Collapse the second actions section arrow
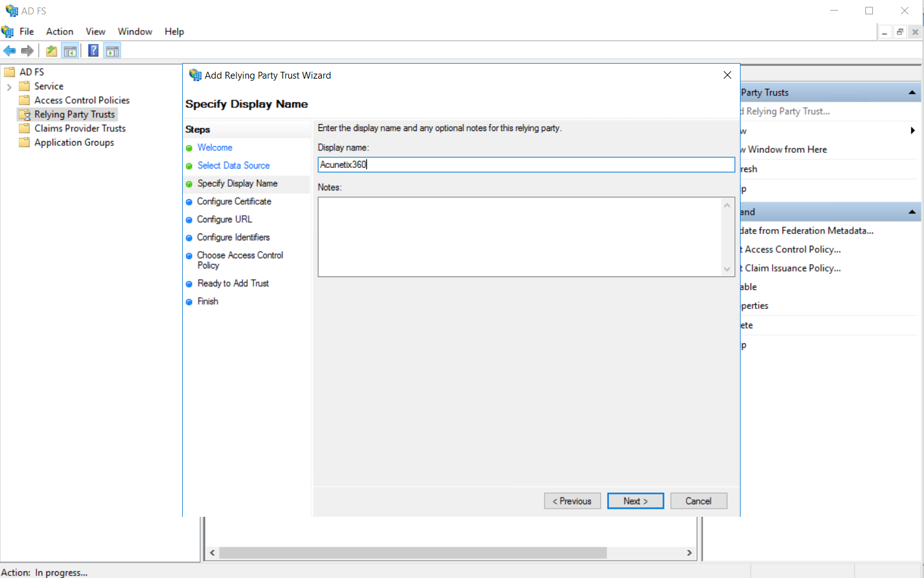 click(x=912, y=212)
